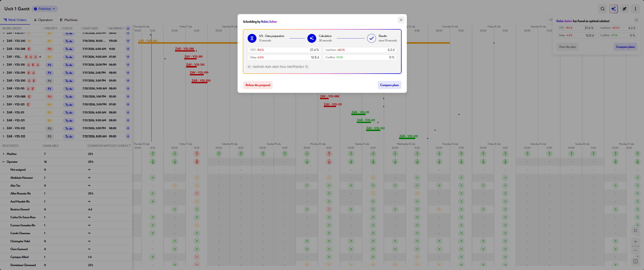Click plus icon on ZAR – V25-110 row
The height and width of the screenshot is (270, 644).
click(x=128, y=88)
